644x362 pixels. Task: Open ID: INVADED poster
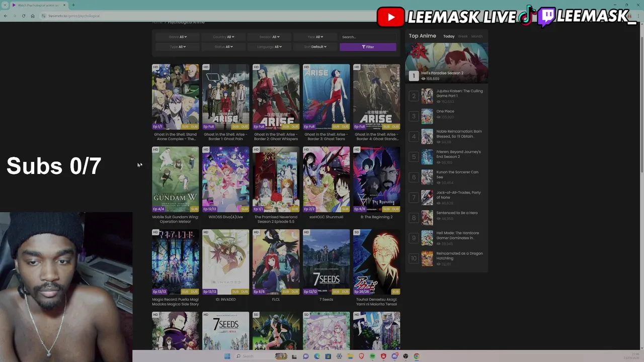[x=226, y=262]
